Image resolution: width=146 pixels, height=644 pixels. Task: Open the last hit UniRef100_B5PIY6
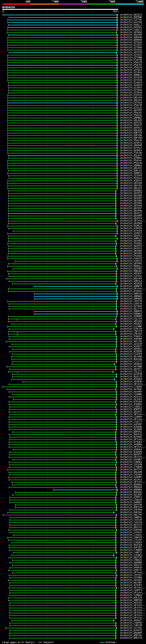tap(131, 638)
